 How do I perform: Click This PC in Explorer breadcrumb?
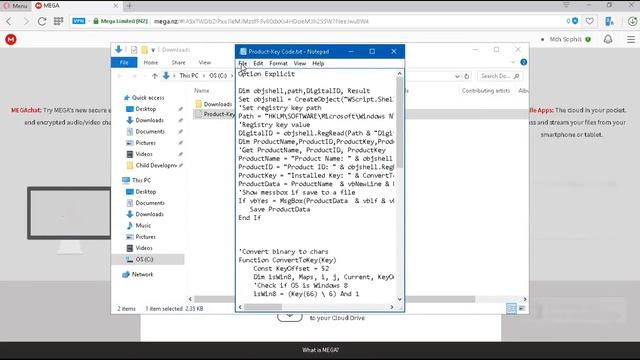tap(189, 76)
